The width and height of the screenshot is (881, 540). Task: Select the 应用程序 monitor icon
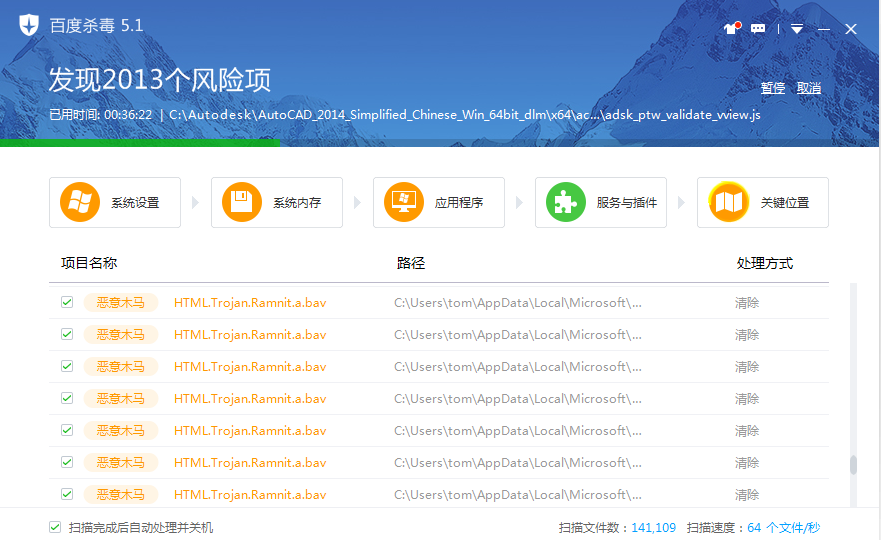pos(403,202)
